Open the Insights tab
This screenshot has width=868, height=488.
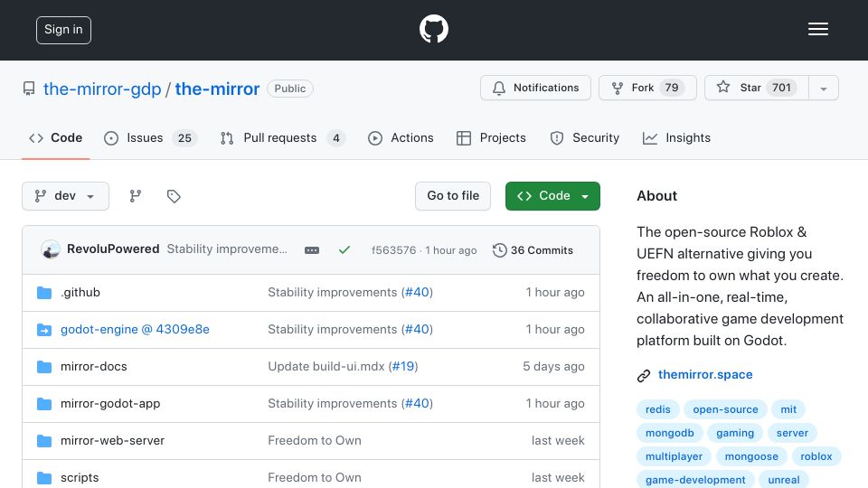coord(676,137)
